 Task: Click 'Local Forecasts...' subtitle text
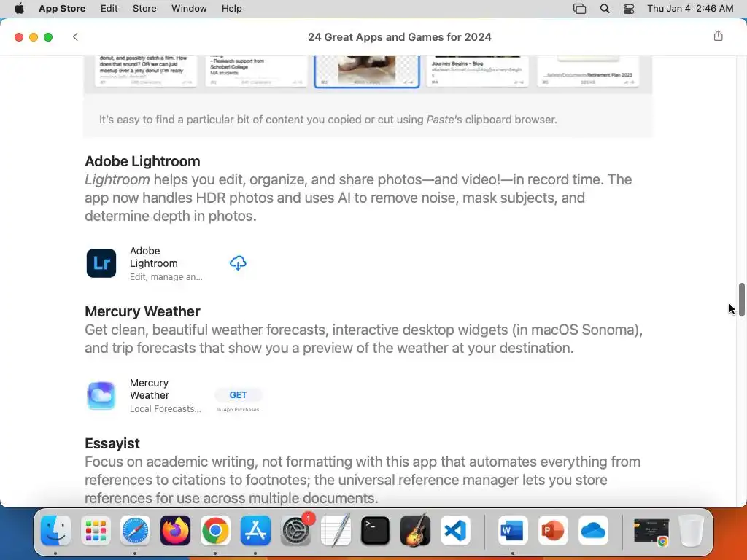(x=166, y=408)
